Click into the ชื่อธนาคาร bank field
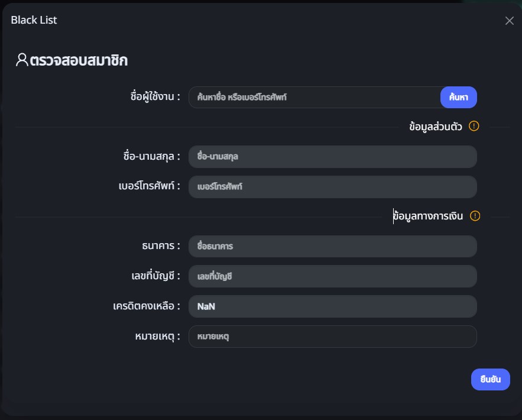 tap(332, 247)
